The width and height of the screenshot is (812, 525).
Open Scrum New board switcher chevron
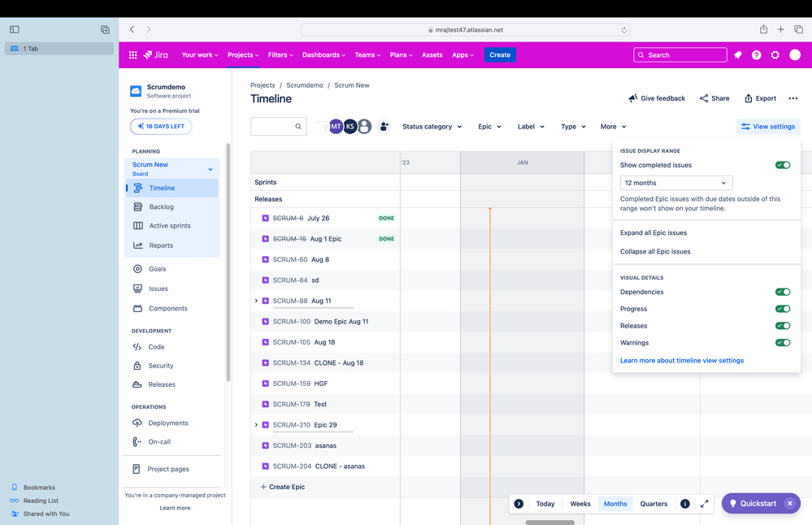click(211, 169)
